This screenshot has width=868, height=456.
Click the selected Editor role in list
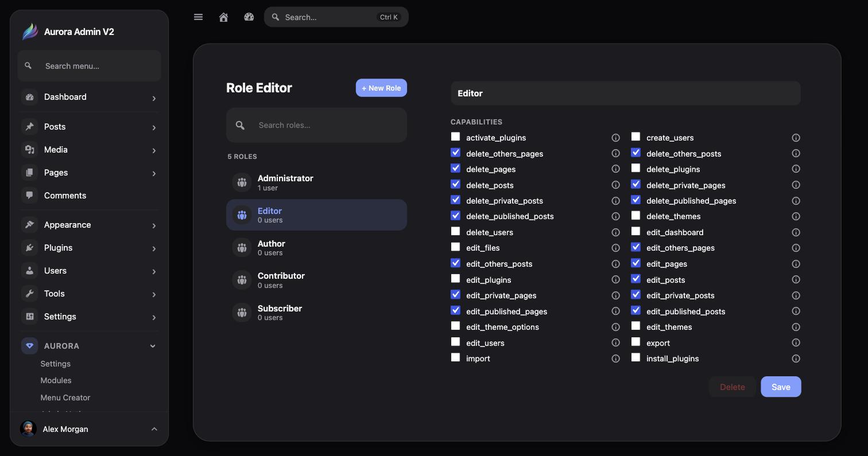coord(316,215)
